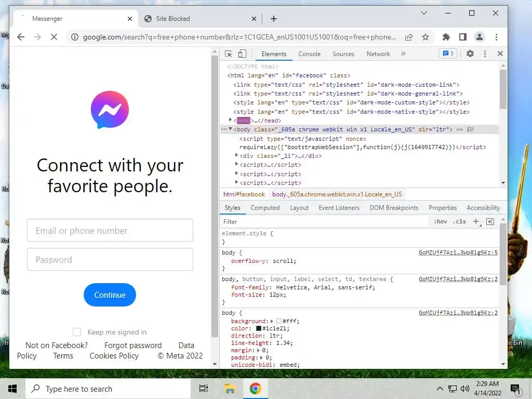Viewport: 532px width, 399px height.
Task: Open the Cookies Policy link
Action: (114, 356)
